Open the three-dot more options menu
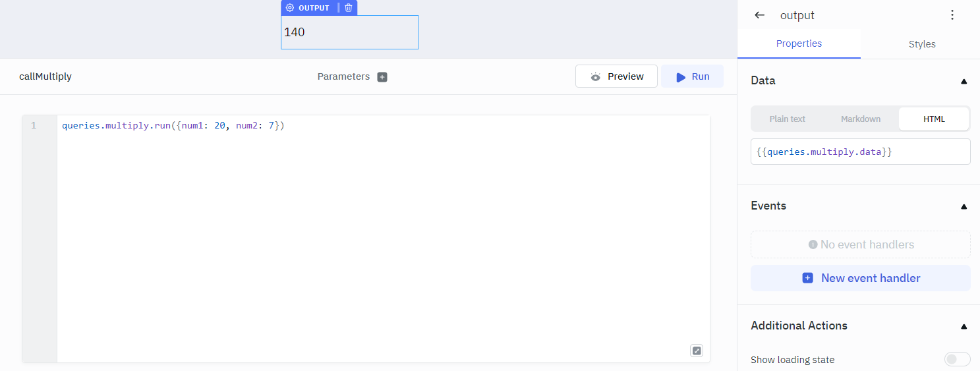The height and width of the screenshot is (371, 980). (x=952, y=15)
